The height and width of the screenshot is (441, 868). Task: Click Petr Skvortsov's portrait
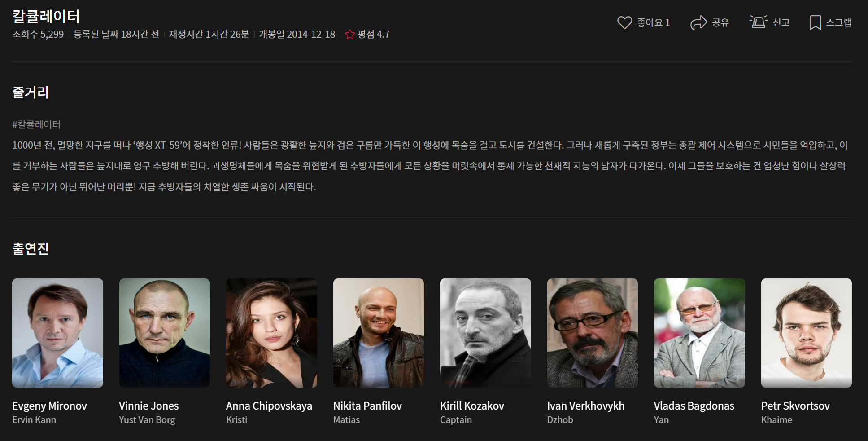[806, 333]
